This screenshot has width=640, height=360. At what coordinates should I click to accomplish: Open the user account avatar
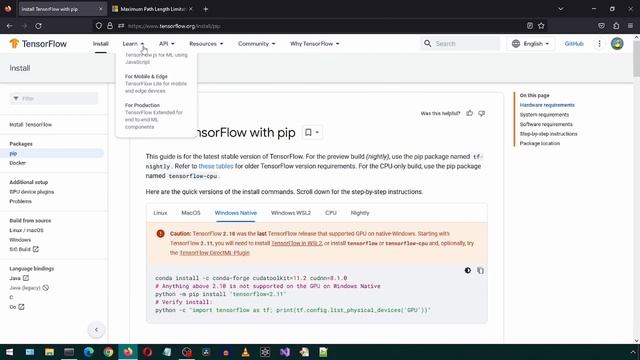617,43
